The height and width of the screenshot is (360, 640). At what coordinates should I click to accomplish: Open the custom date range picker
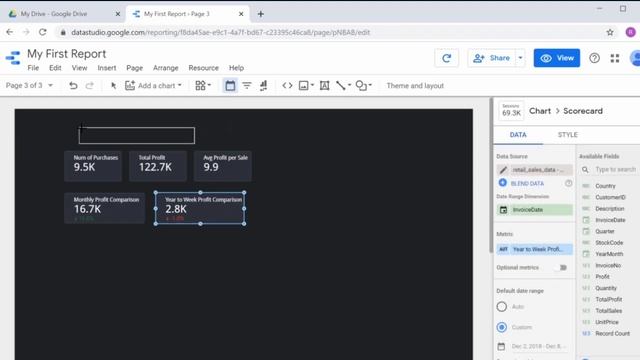coord(533,346)
